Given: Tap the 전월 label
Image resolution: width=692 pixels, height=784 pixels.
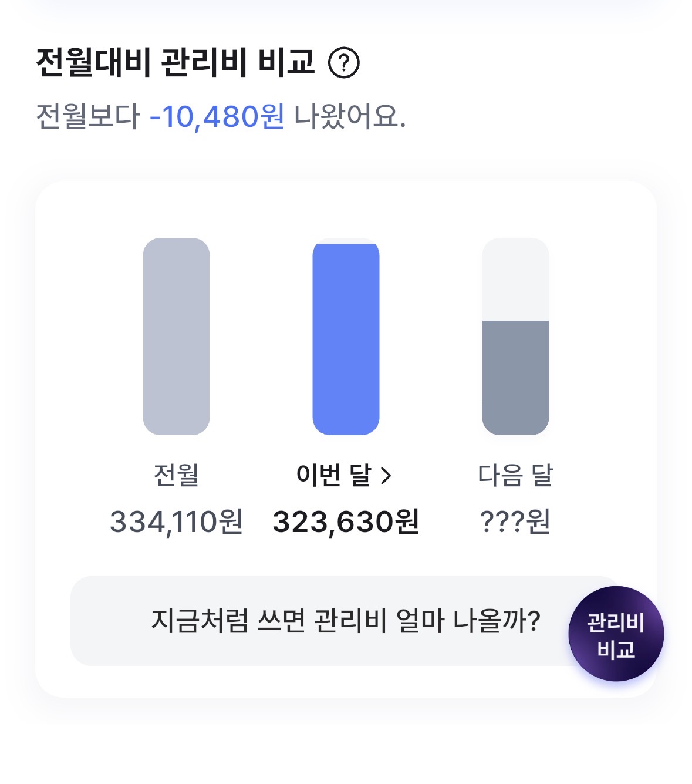Looking at the screenshot, I should tap(176, 475).
